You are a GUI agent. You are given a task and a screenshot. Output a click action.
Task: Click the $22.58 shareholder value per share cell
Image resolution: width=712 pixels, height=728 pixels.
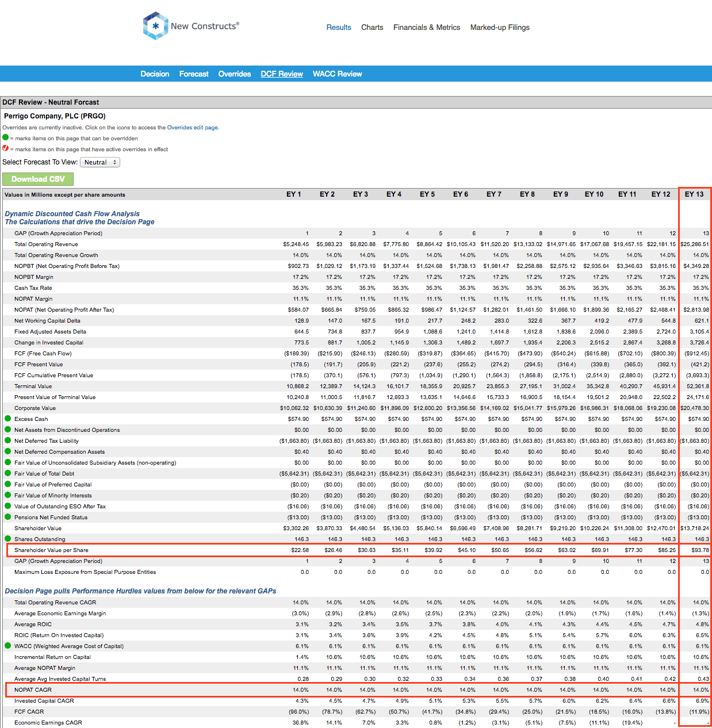click(x=300, y=550)
